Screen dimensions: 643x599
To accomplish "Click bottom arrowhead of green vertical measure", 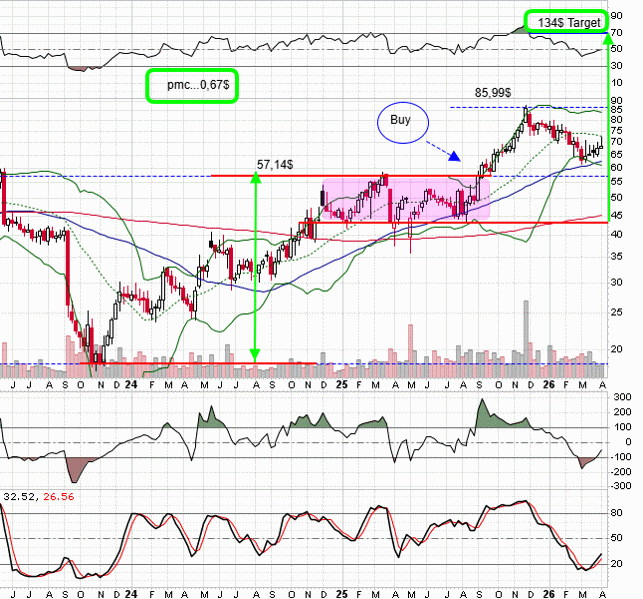I will click(x=255, y=355).
